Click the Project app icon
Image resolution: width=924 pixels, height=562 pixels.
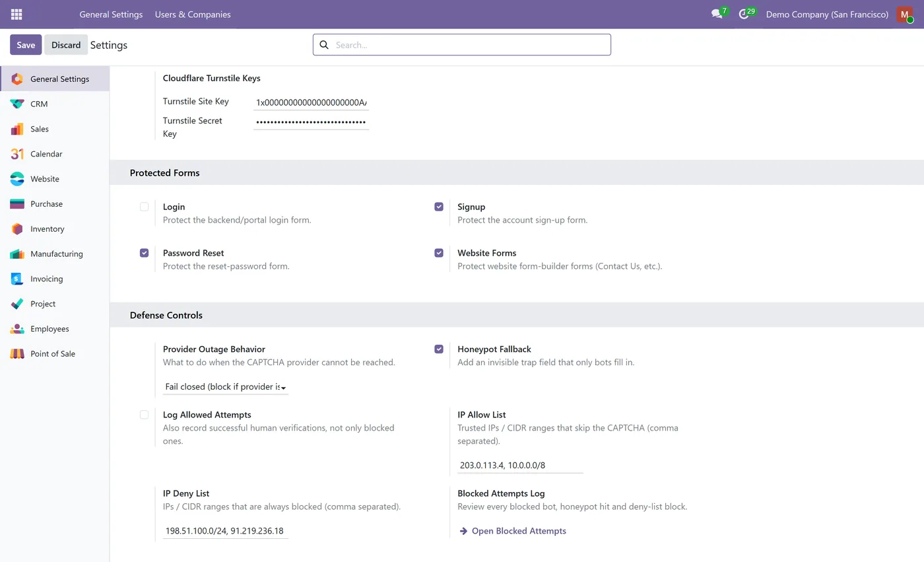point(17,304)
